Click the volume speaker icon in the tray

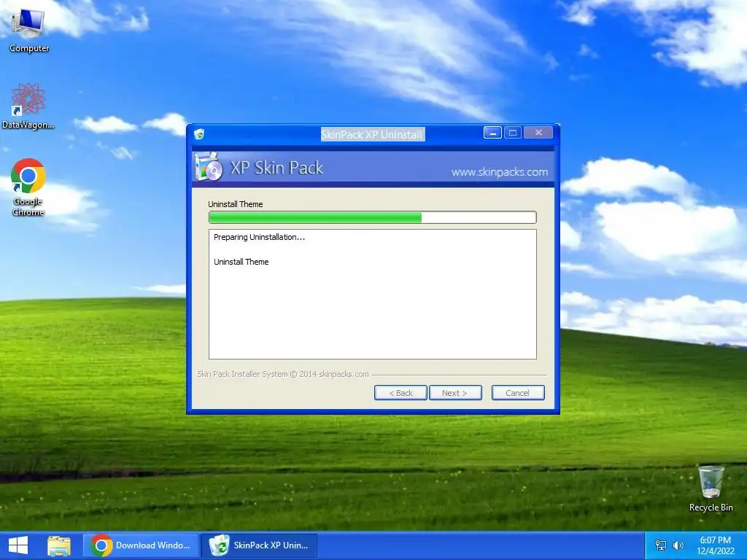[x=678, y=545]
